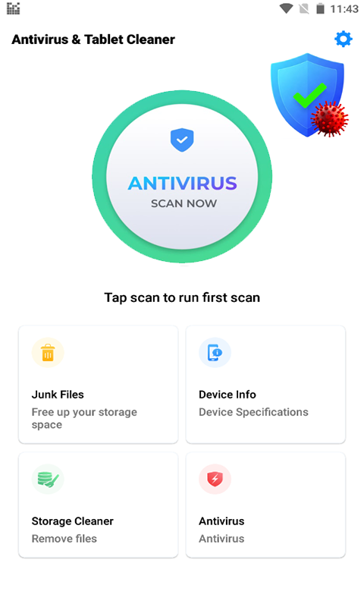
Task: Tap the yellow trash can Junk Files icon
Action: [x=48, y=352]
